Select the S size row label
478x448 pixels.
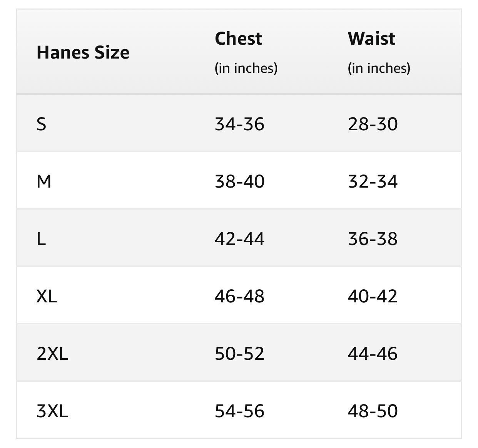click(x=42, y=124)
